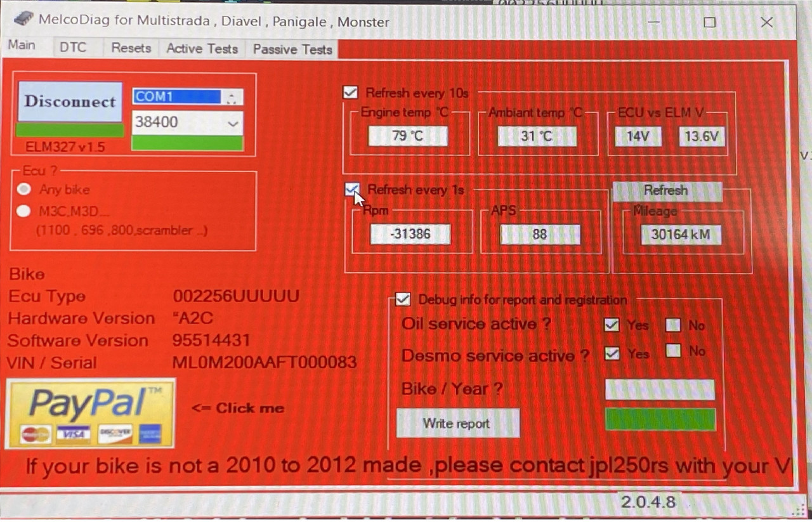Image resolution: width=812 pixels, height=522 pixels.
Task: Select the Any bike radio button
Action: pyautogui.click(x=24, y=189)
